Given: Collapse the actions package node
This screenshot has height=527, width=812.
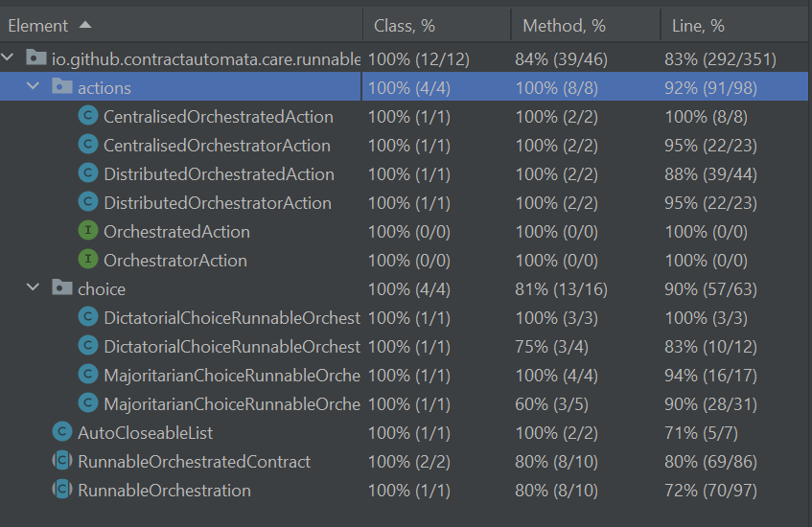Looking at the screenshot, I should coord(35,87).
